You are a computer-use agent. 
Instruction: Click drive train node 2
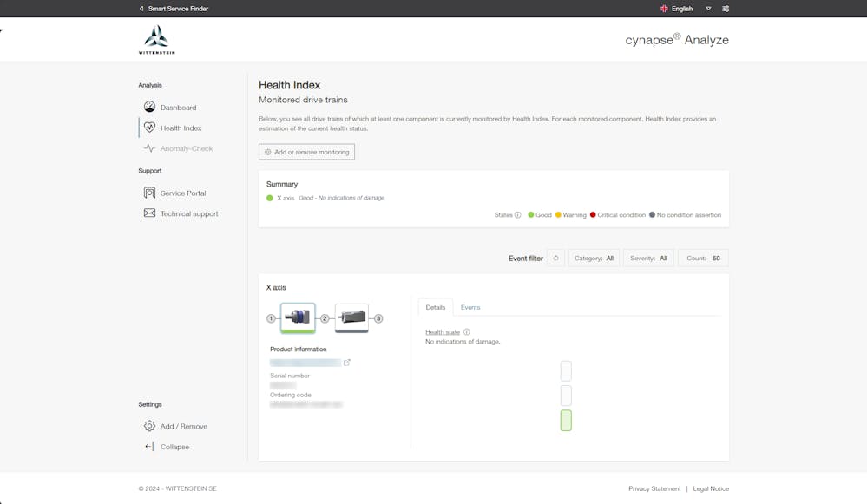pyautogui.click(x=325, y=318)
